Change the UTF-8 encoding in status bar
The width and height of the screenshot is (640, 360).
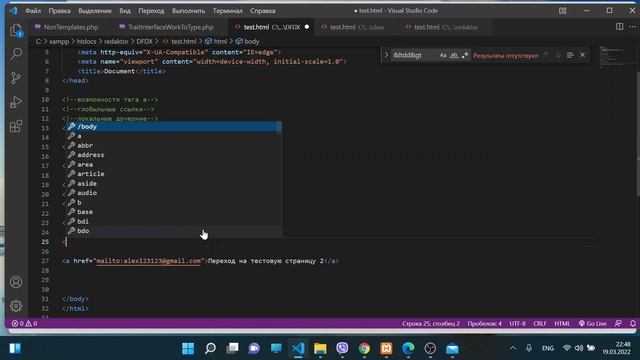point(518,323)
